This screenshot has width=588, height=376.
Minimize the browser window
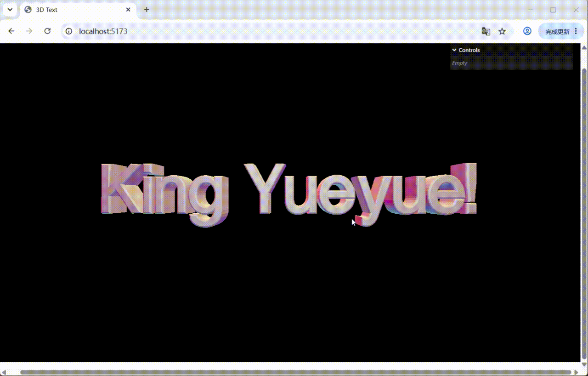click(531, 10)
